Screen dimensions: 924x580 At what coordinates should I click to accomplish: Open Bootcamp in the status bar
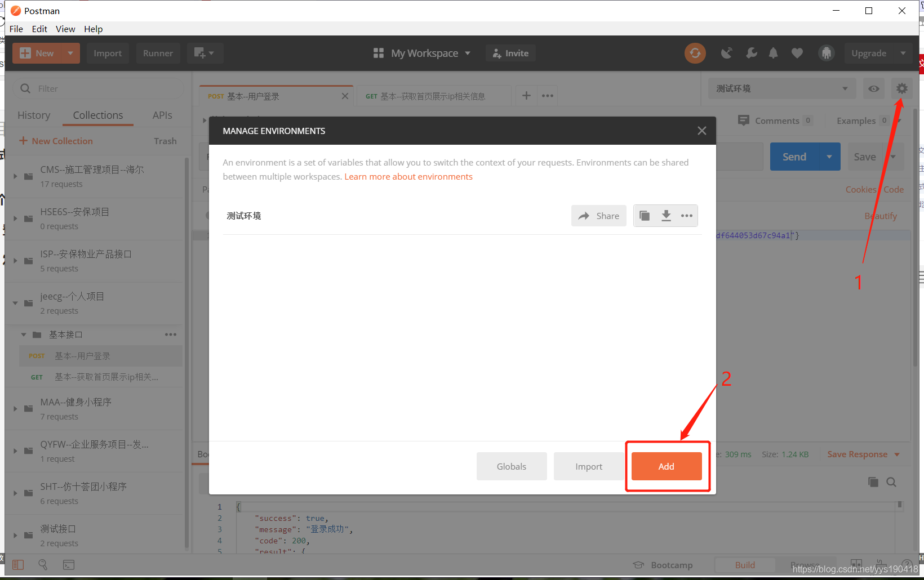[x=663, y=565]
